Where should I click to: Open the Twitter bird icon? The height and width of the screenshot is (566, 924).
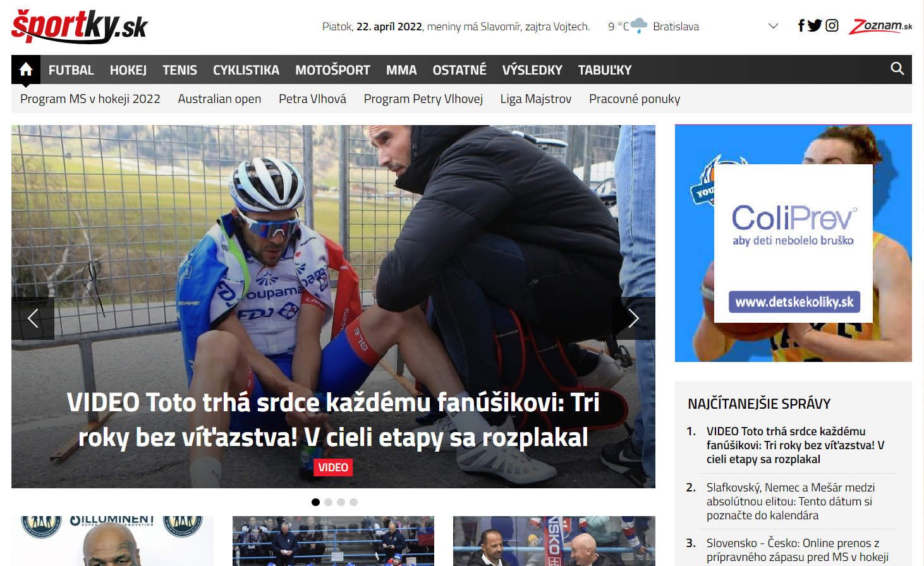click(x=815, y=26)
